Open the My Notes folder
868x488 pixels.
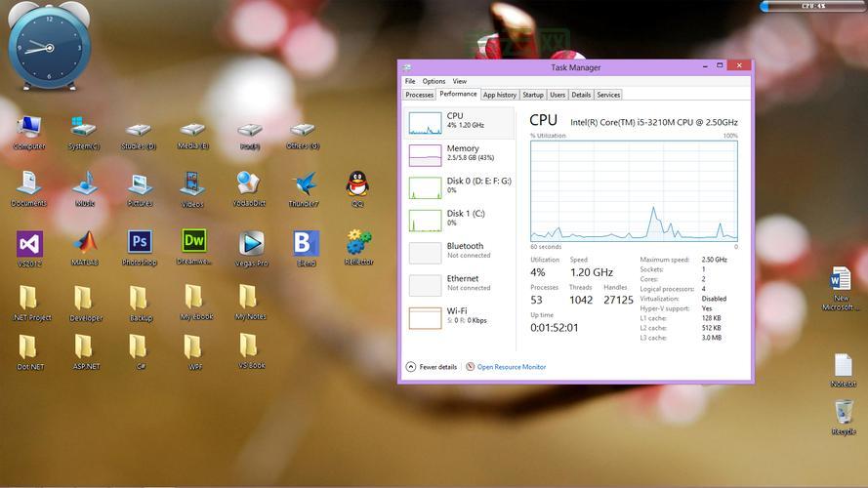250,303
